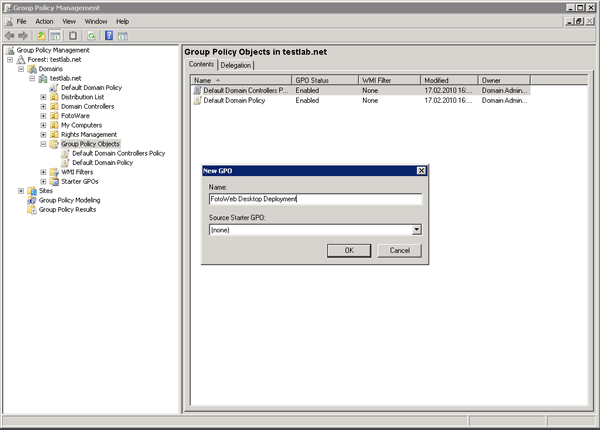
Task: Click the Back arrow toolbar icon
Action: [x=10, y=35]
